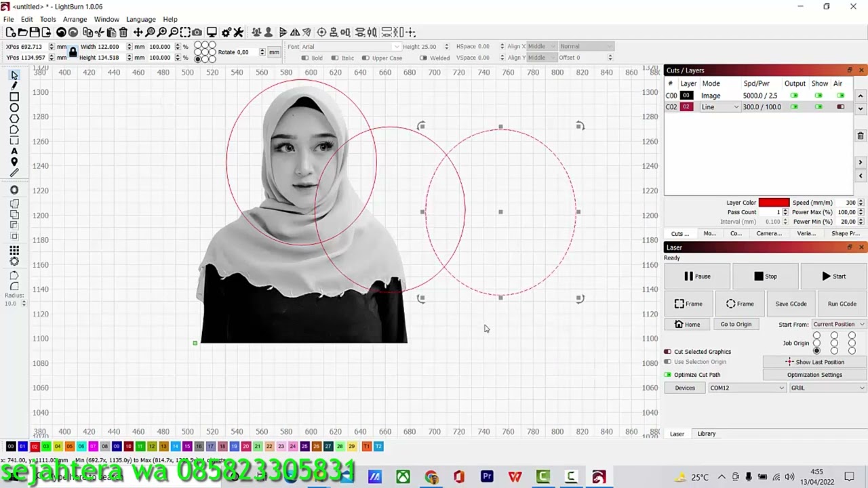Click the Open folder icon
Screen dimensions: 868x488
tap(22, 32)
